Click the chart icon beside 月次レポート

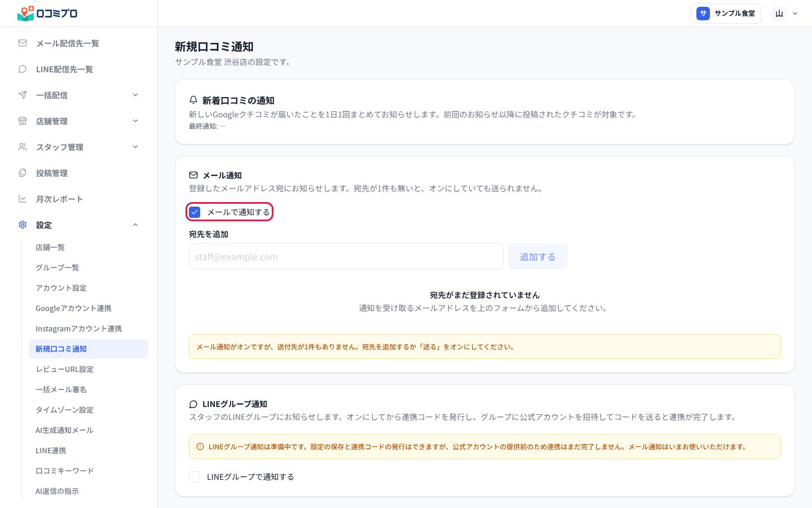click(23, 199)
